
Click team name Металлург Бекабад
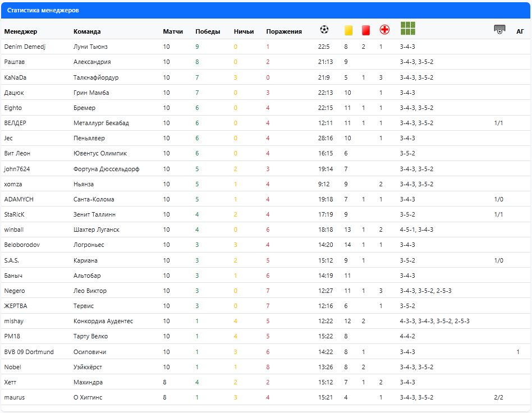101,123
